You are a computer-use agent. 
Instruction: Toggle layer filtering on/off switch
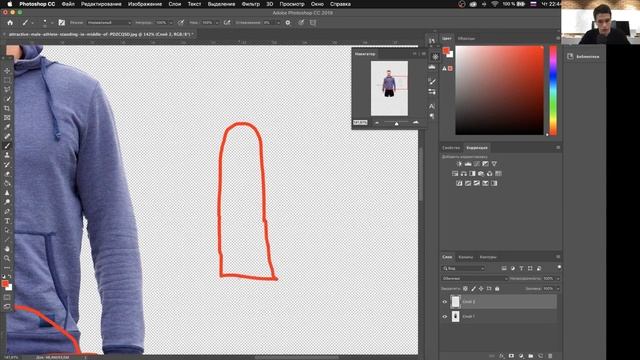[559, 267]
